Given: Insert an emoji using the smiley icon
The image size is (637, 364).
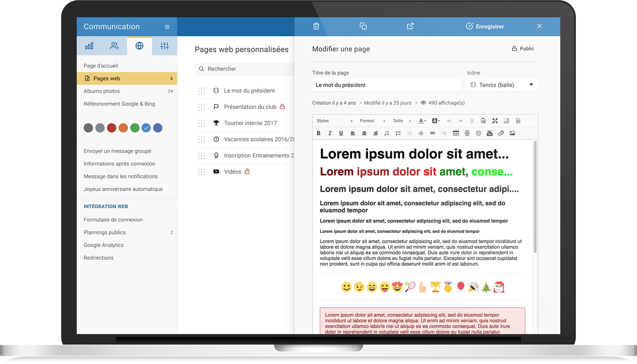Looking at the screenshot, I should click(478, 133).
